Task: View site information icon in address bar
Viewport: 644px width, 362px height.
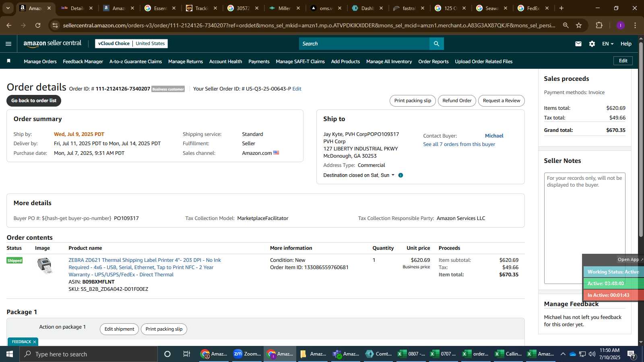Action: pos(55,25)
